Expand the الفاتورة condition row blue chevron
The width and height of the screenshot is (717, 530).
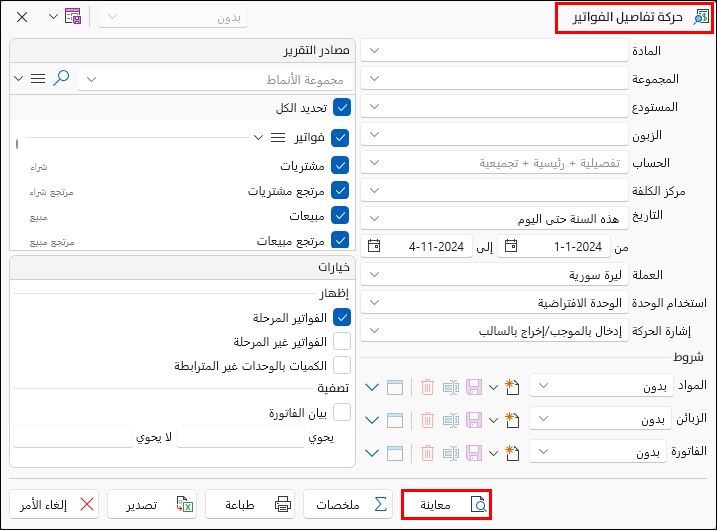tap(372, 453)
